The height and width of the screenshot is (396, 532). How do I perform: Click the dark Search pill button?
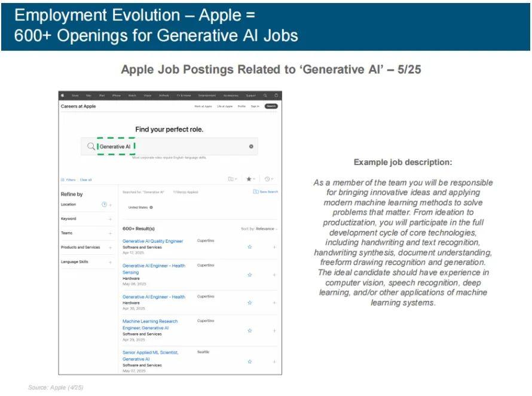tap(271, 106)
